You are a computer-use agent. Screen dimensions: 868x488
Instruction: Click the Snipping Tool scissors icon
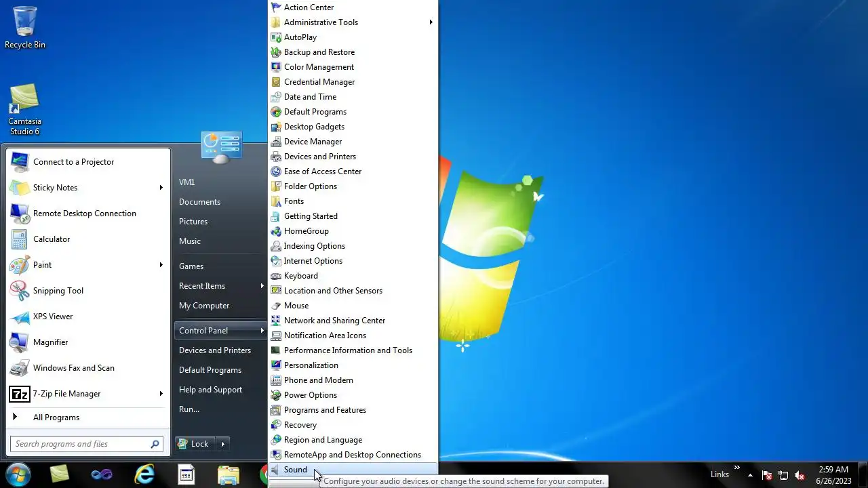(x=20, y=291)
